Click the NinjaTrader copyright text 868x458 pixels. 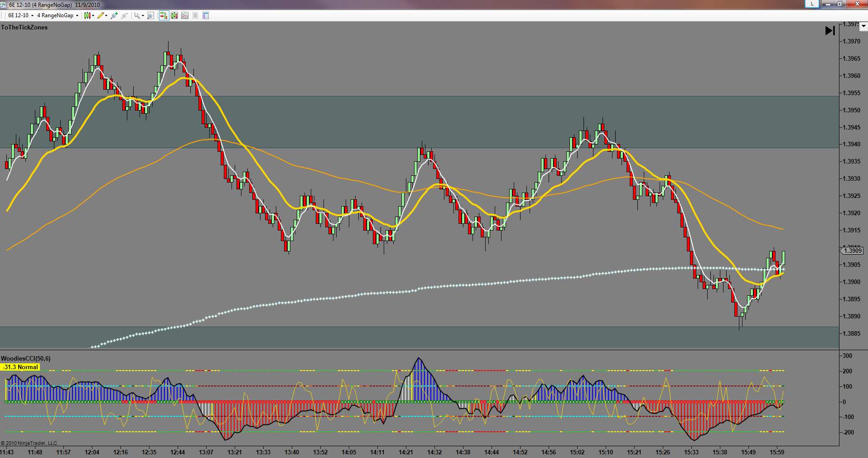point(29,443)
